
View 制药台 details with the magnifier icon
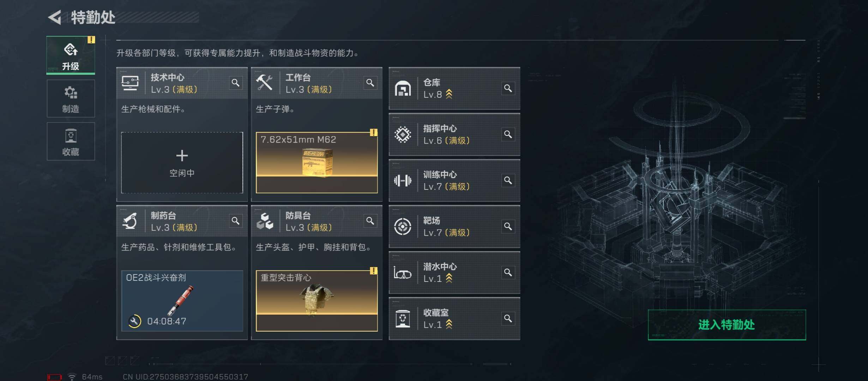click(x=235, y=221)
